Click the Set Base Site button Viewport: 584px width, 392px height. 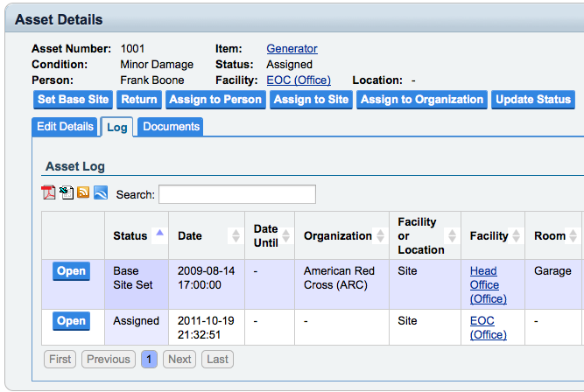(x=74, y=100)
